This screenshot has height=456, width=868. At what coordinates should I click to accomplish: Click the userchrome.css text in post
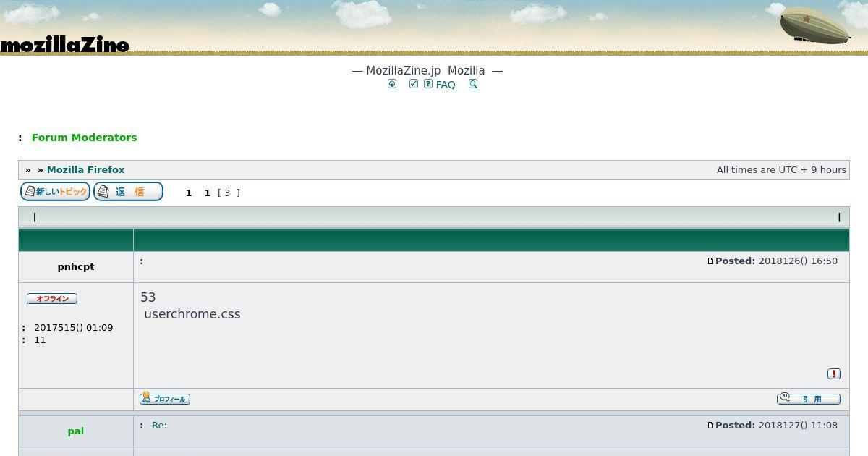point(192,314)
